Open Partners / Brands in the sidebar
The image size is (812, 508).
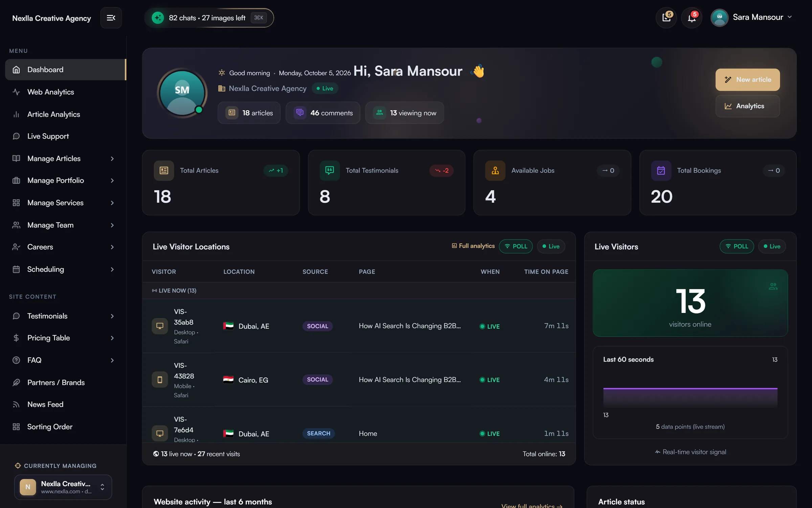coord(66,382)
